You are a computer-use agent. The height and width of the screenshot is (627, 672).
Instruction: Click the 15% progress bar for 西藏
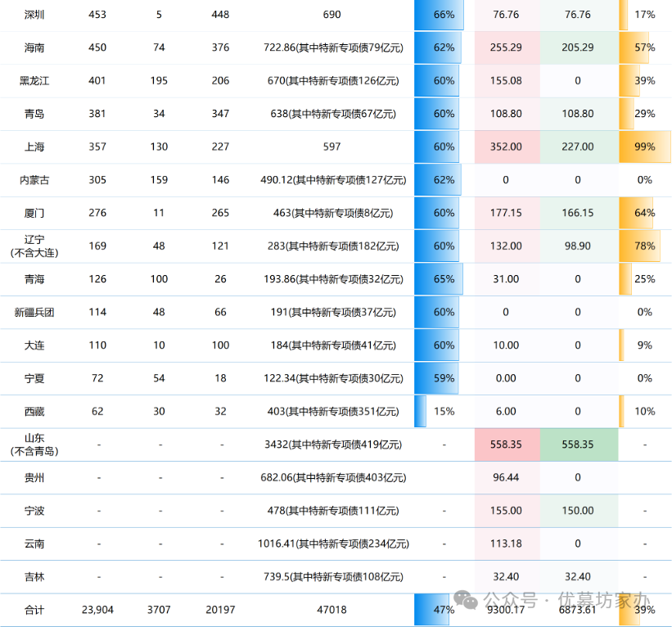pyautogui.click(x=422, y=411)
